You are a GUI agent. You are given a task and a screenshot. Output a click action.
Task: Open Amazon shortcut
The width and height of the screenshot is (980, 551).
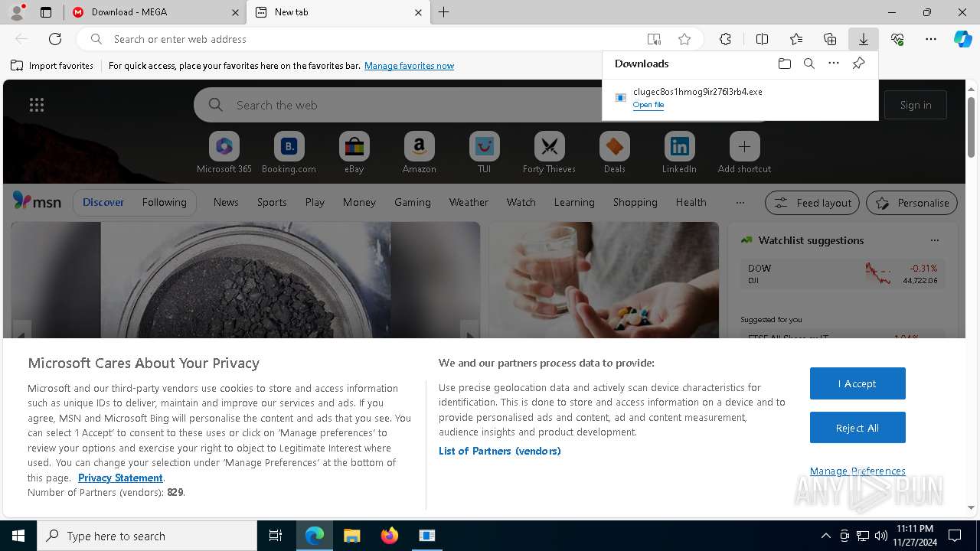pos(420,153)
